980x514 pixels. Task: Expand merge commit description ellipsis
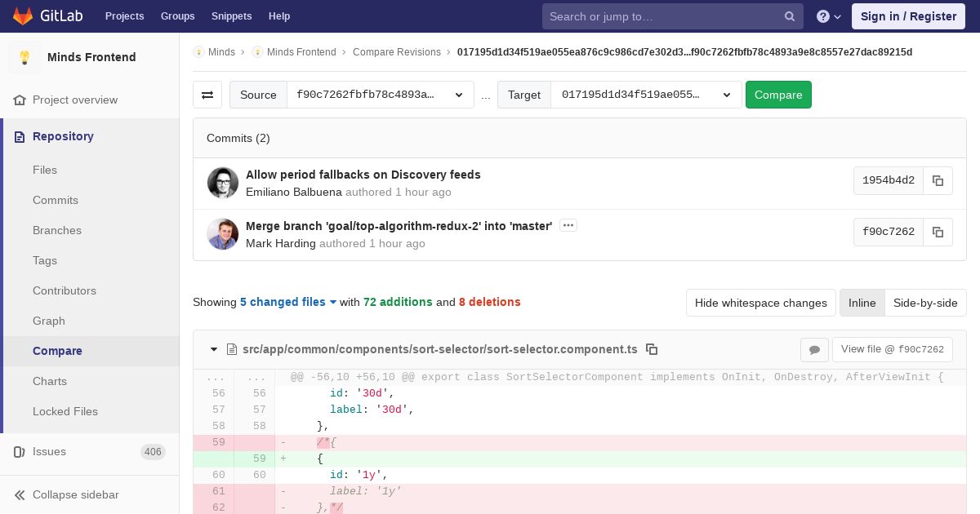tap(568, 225)
